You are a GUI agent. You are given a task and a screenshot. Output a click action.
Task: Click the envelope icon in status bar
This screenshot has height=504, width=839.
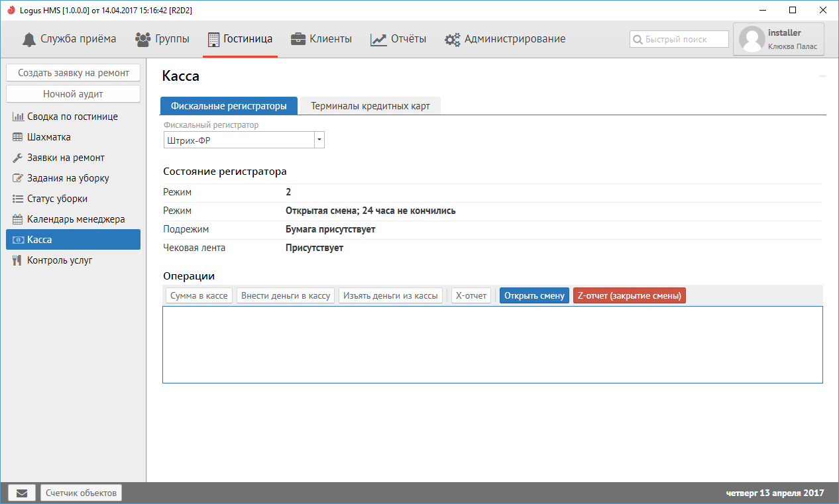[x=22, y=493]
